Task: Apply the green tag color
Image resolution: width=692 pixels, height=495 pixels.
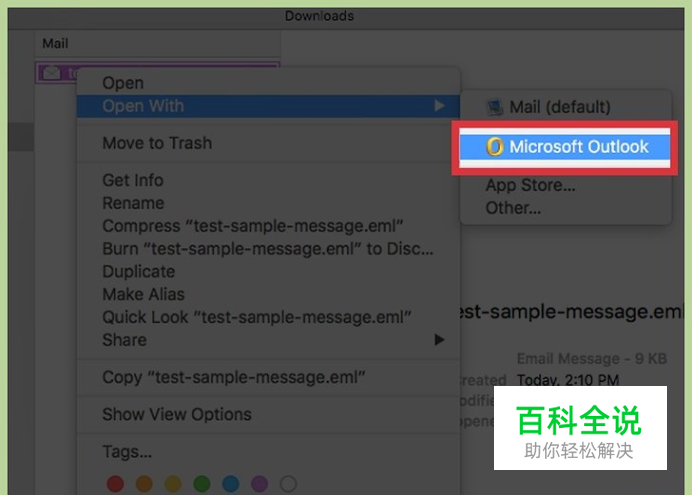Action: [x=202, y=484]
